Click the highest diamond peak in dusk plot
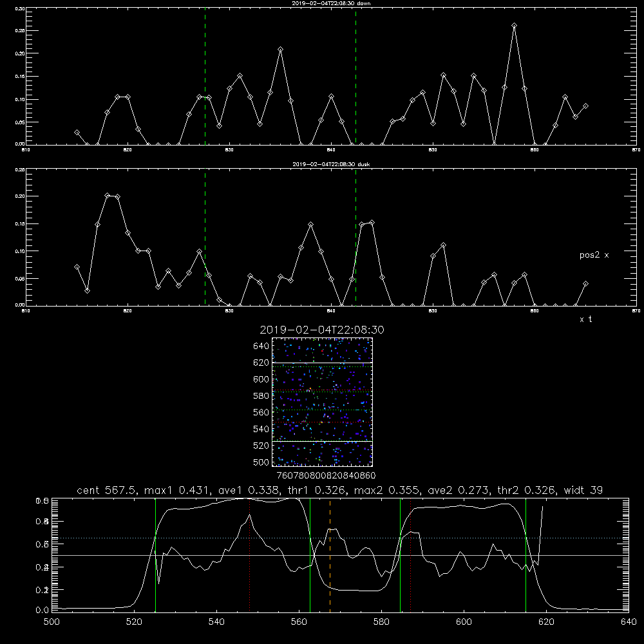Screen dimensions: 644x644 (108, 196)
